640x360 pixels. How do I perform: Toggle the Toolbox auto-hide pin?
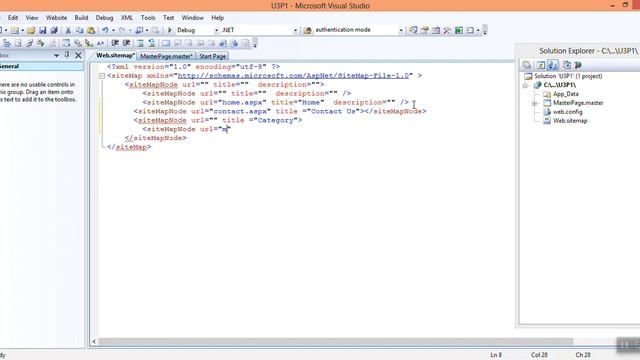point(67,55)
